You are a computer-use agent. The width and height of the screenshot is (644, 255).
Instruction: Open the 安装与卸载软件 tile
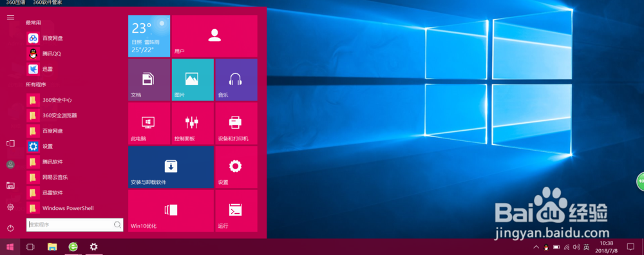click(171, 167)
